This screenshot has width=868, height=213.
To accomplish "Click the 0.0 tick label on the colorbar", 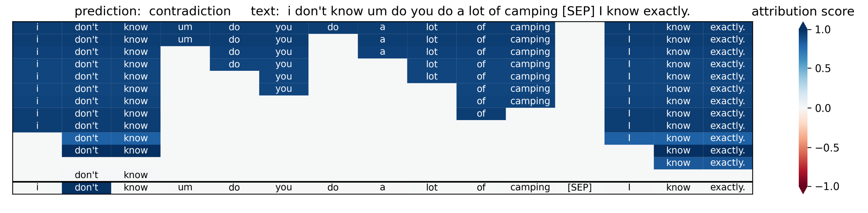I will point(823,108).
